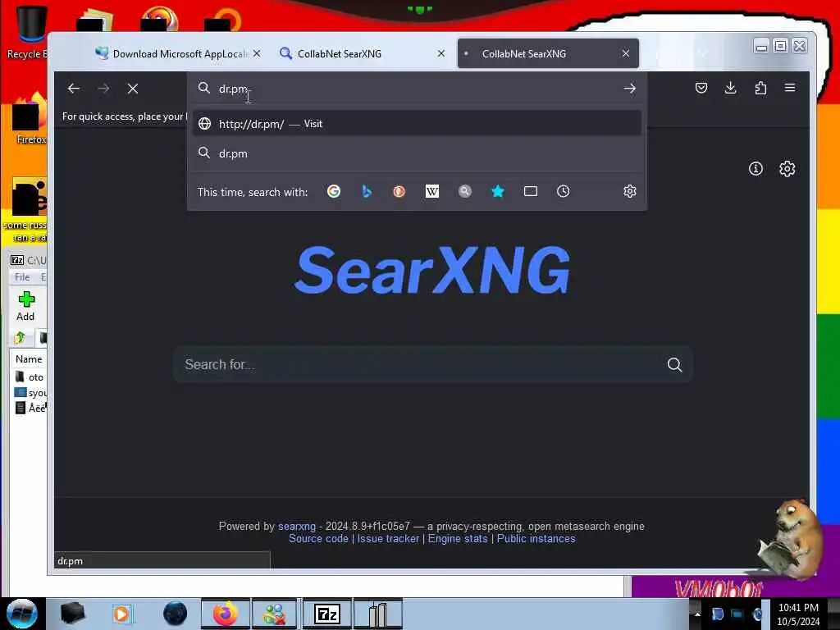Click 7-Zip up folder arrow icon
Viewport: 840px width, 630px height.
20,337
